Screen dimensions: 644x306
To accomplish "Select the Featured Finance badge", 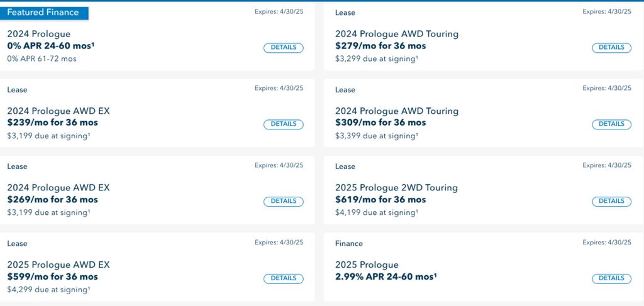I will 43,13.
